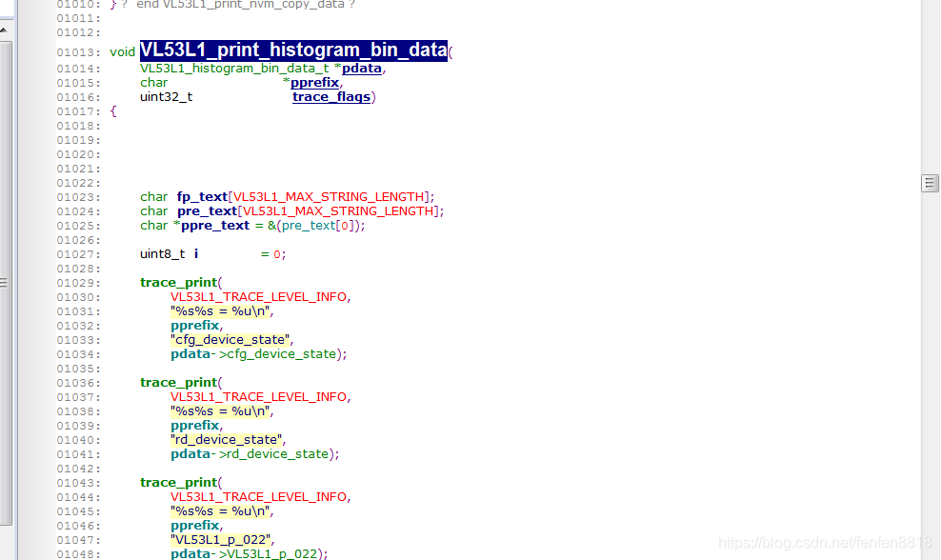Click the "cfg_device_state" string literal

[x=230, y=340]
